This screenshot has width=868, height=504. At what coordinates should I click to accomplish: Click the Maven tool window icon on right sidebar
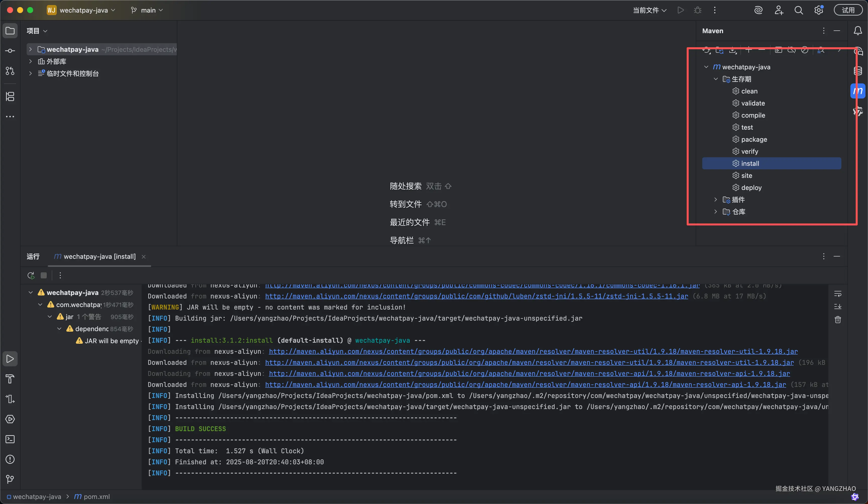pyautogui.click(x=858, y=91)
